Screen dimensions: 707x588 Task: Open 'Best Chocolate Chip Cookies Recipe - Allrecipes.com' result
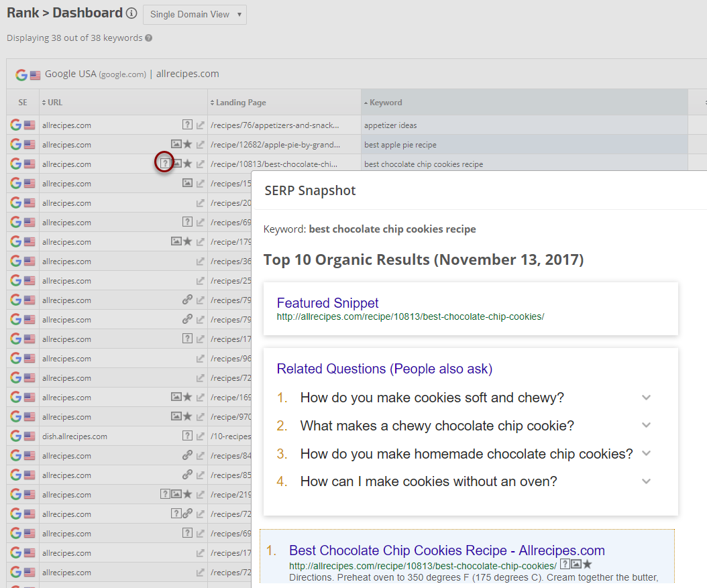tap(447, 550)
